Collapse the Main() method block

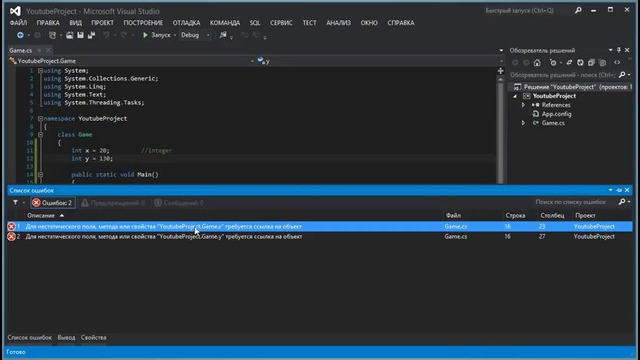pyautogui.click(x=40, y=174)
